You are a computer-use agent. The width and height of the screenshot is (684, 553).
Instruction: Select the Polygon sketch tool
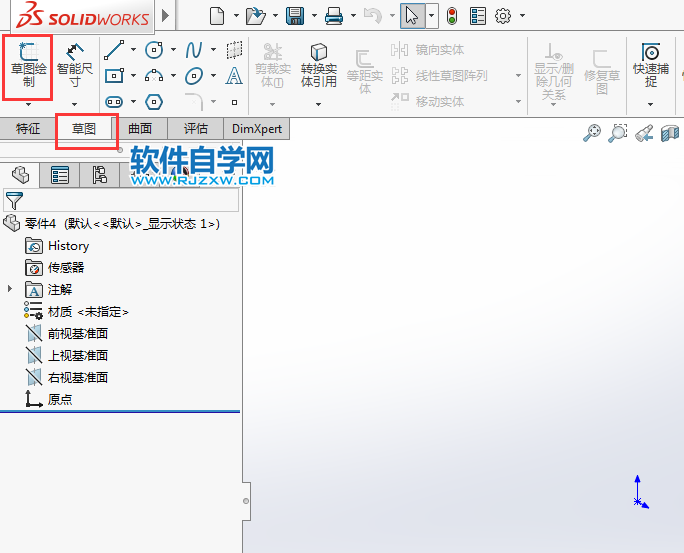point(154,102)
